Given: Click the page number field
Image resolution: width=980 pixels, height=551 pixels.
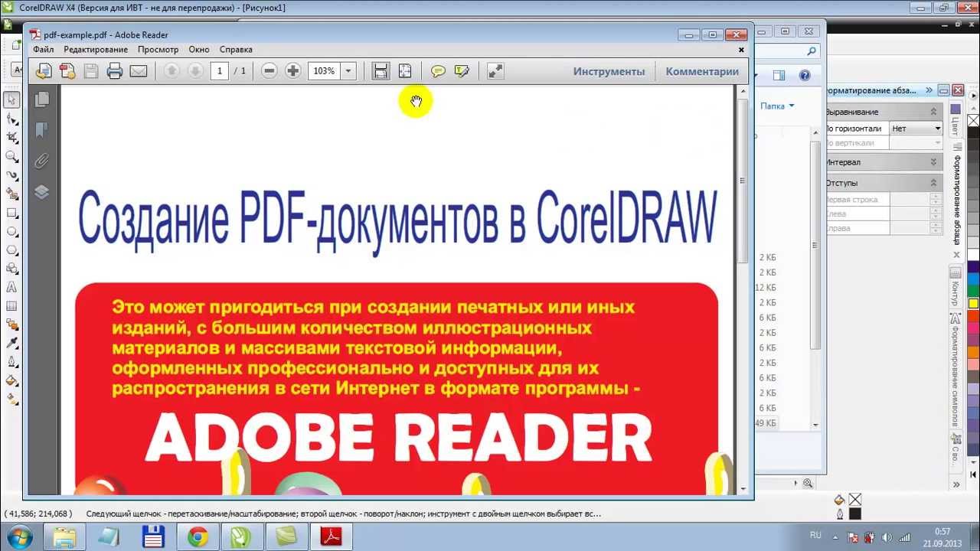Looking at the screenshot, I should point(220,71).
